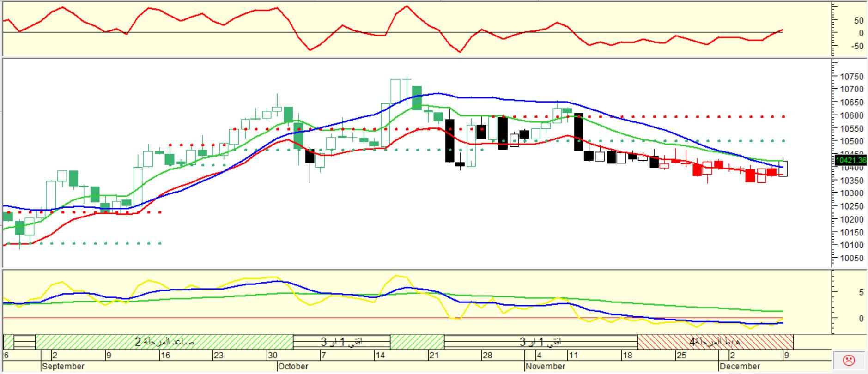Image resolution: width=868 pixels, height=374 pixels.
Task: Click the 10600 price axis label
Action: pyautogui.click(x=851, y=115)
